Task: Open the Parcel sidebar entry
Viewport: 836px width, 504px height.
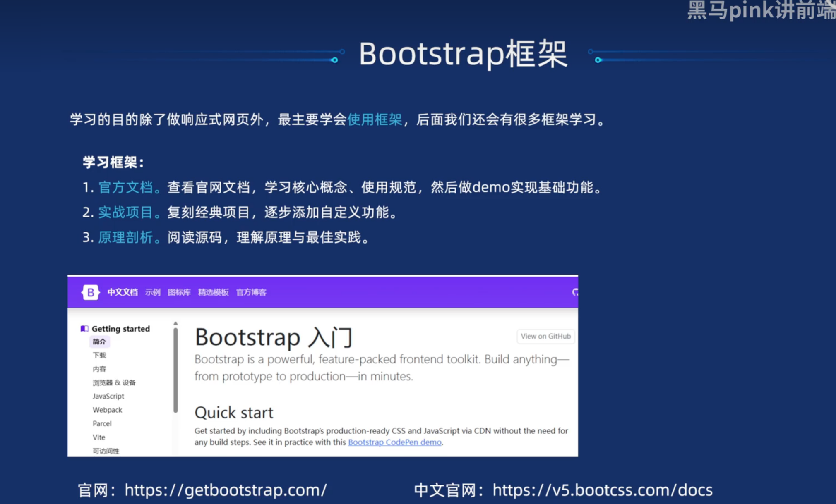Action: (x=102, y=423)
